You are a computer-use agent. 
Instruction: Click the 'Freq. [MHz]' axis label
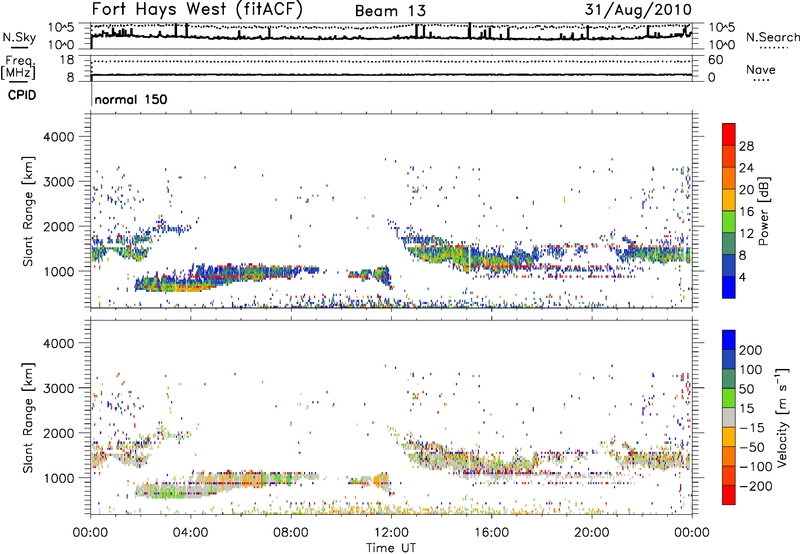click(18, 67)
